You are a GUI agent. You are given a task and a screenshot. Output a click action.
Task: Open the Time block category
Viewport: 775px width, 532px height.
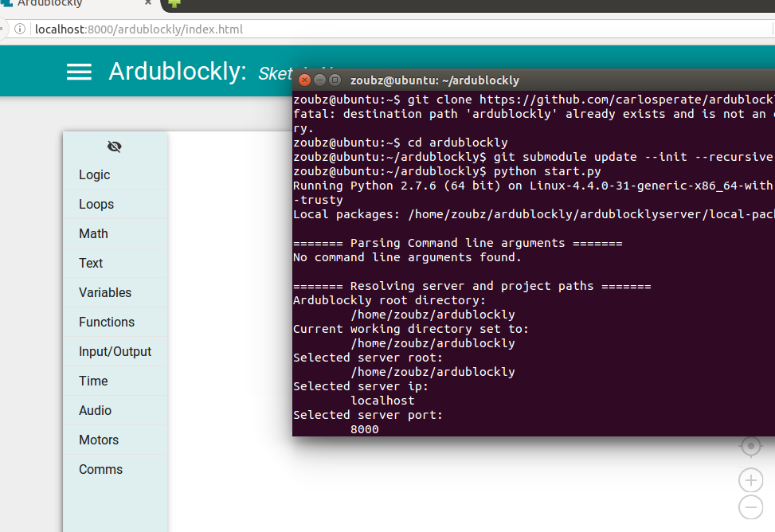click(x=115, y=381)
